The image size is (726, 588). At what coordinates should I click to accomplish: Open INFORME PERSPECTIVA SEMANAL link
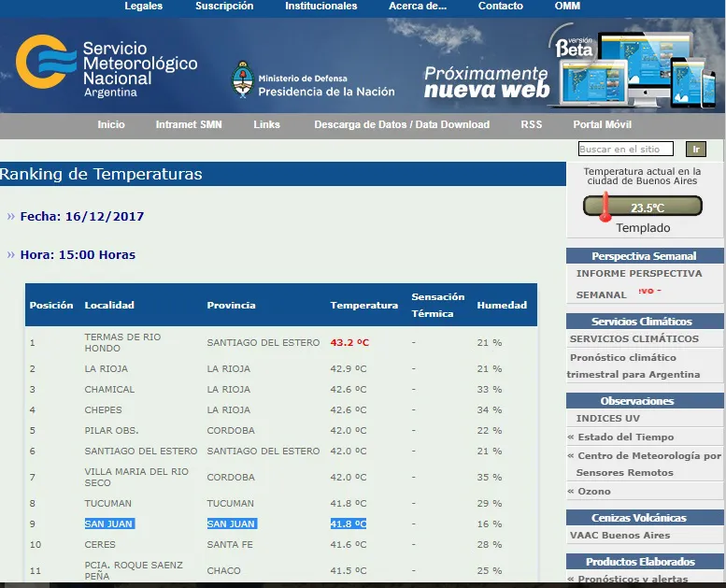coord(639,284)
